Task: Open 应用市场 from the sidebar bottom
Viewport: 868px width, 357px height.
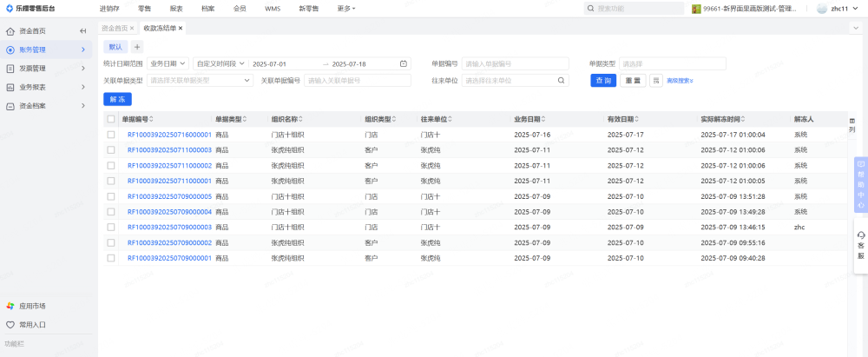Action: (32, 306)
